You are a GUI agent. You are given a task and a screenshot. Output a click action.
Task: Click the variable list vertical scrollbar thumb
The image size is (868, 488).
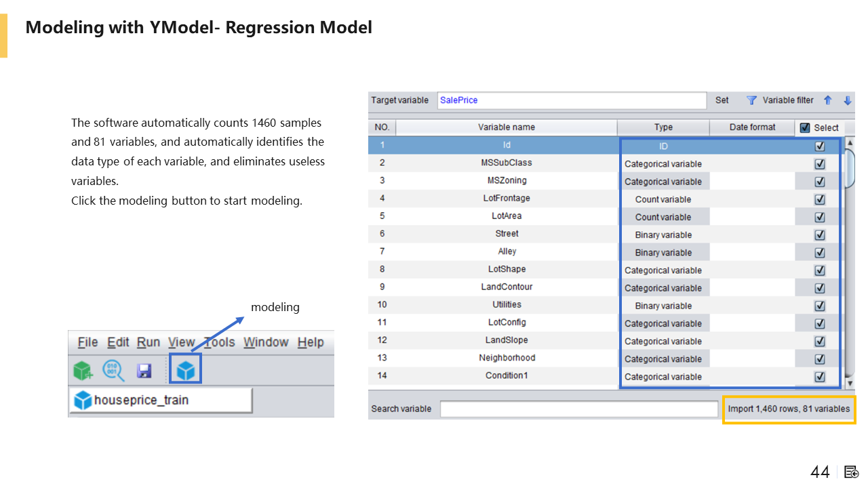pyautogui.click(x=850, y=169)
